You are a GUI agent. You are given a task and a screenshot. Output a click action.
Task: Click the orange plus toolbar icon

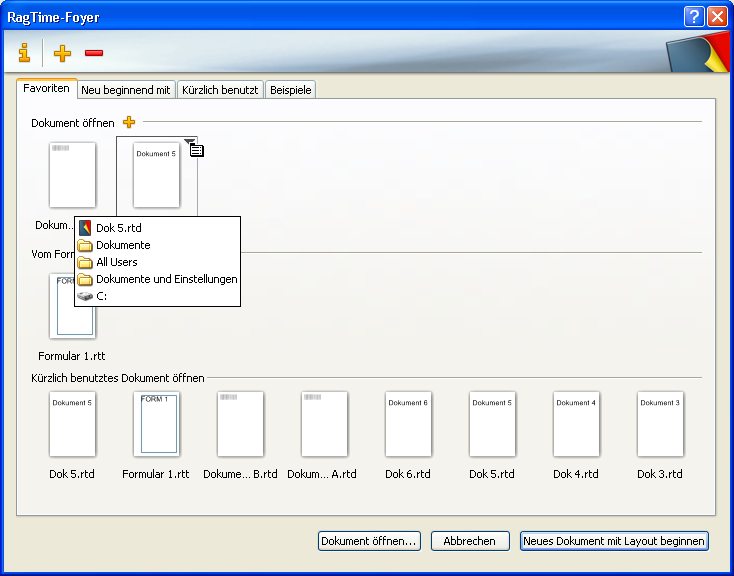click(x=62, y=53)
